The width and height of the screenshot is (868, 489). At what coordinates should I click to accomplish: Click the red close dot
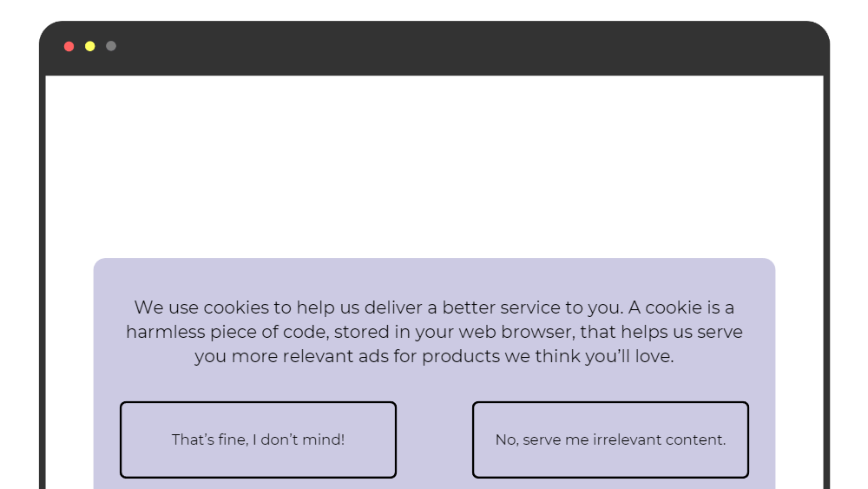tap(69, 47)
